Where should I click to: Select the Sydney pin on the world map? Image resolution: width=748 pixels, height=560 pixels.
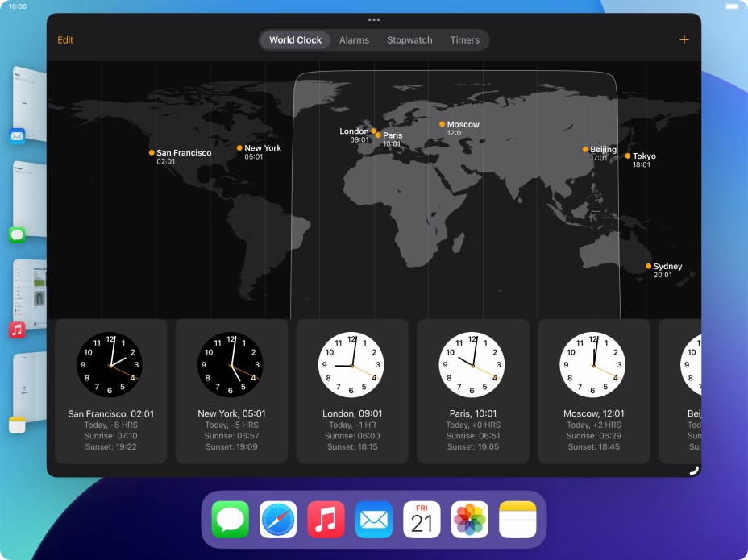(x=648, y=265)
